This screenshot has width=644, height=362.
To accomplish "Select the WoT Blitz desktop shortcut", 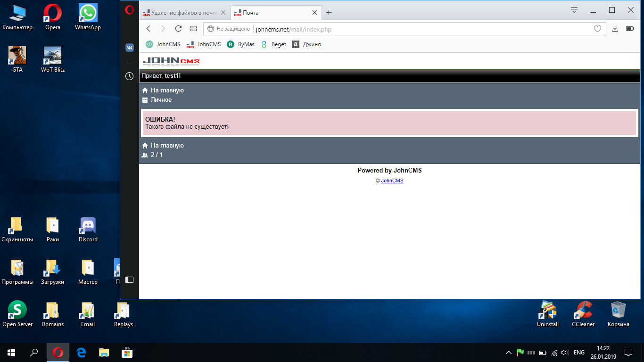I will (53, 60).
